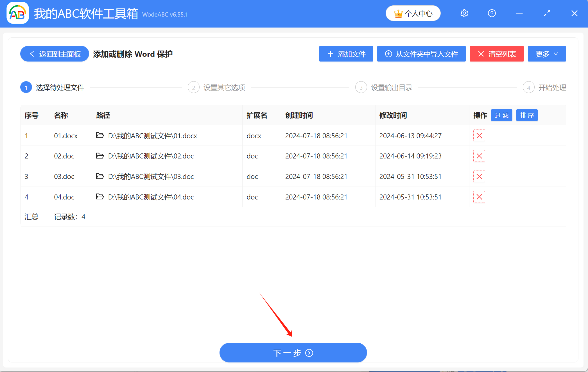Click the crown icon on 个人中心
The width and height of the screenshot is (588, 372).
398,13
